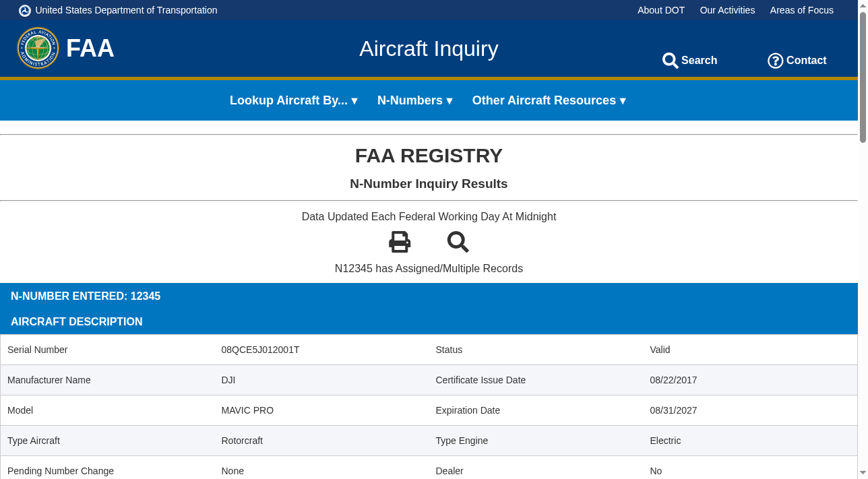Click serial number value 08QCE5J012001T
This screenshot has width=868, height=479.
pos(260,350)
